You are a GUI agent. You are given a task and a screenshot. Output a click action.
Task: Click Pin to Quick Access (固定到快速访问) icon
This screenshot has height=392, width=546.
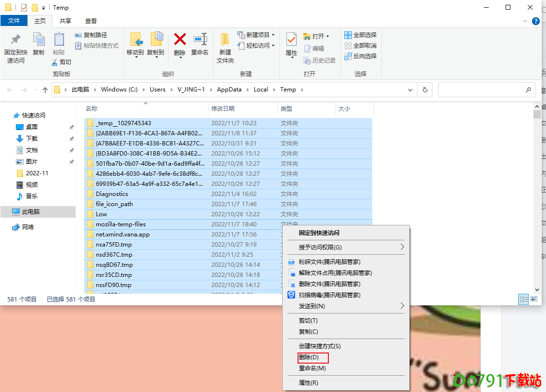click(16, 40)
